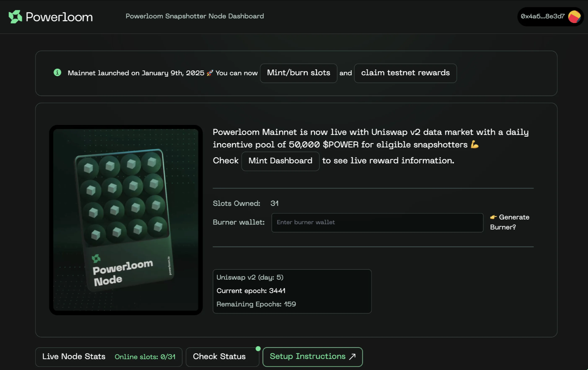Viewport: 588px width, 370px height.
Task: Click the external arrow on Setup Instructions
Action: click(x=352, y=357)
